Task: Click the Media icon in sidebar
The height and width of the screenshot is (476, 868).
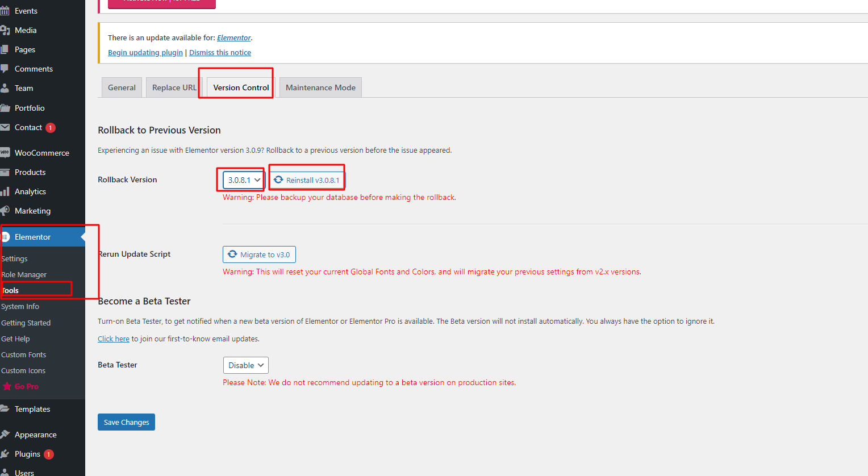Action: tap(5, 30)
